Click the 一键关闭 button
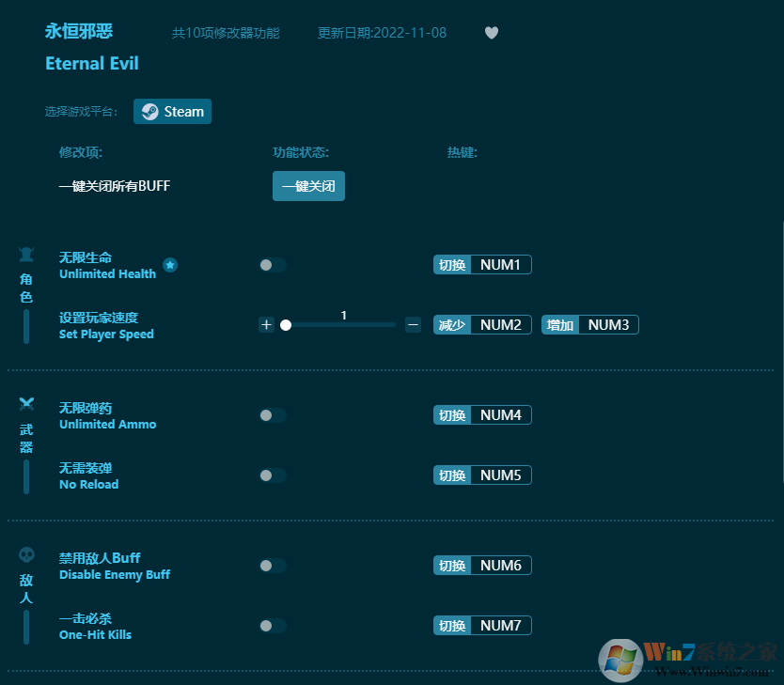784x685 pixels. tap(308, 186)
